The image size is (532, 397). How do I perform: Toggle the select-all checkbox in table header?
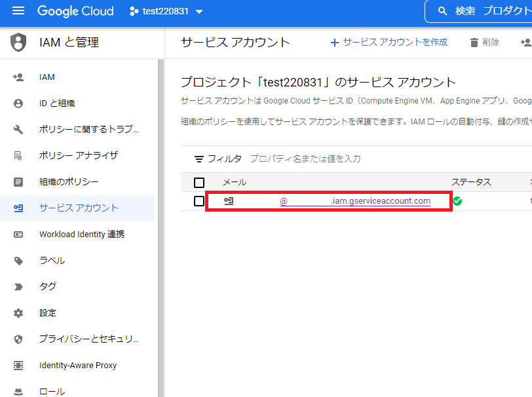[199, 182]
